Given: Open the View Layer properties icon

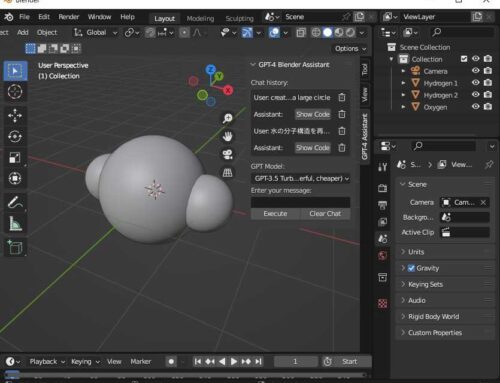Looking at the screenshot, I should [383, 222].
